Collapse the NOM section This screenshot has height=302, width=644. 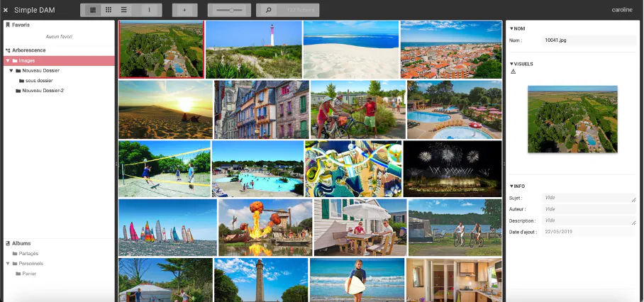point(511,28)
